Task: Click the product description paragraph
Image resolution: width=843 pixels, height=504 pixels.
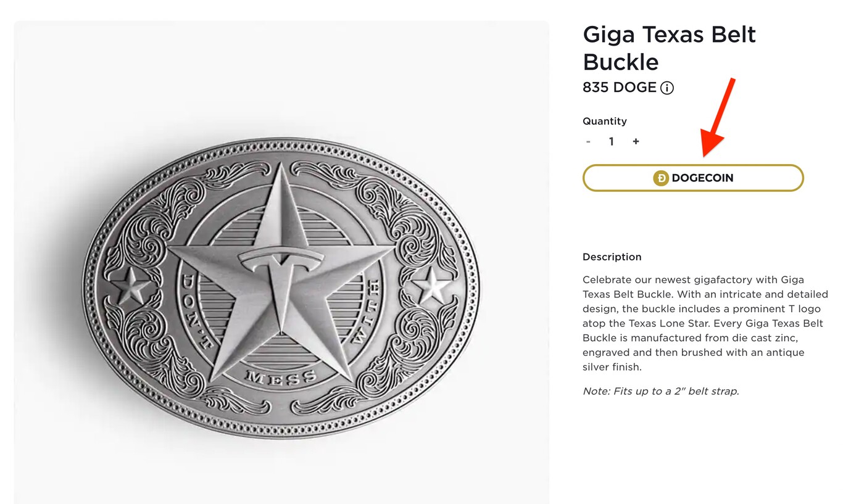Action: coord(704,323)
